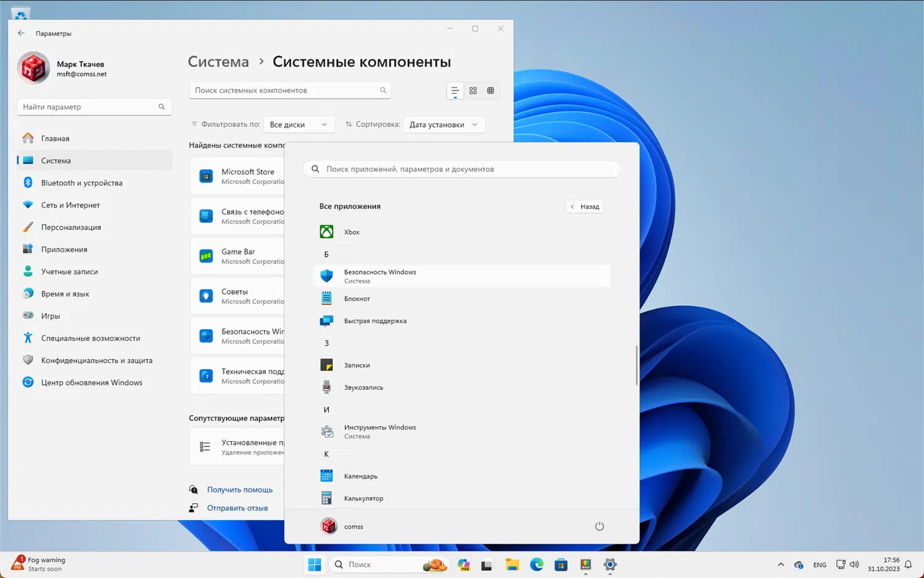
Task: Go to Учетные записи settings
Action: click(x=95, y=272)
